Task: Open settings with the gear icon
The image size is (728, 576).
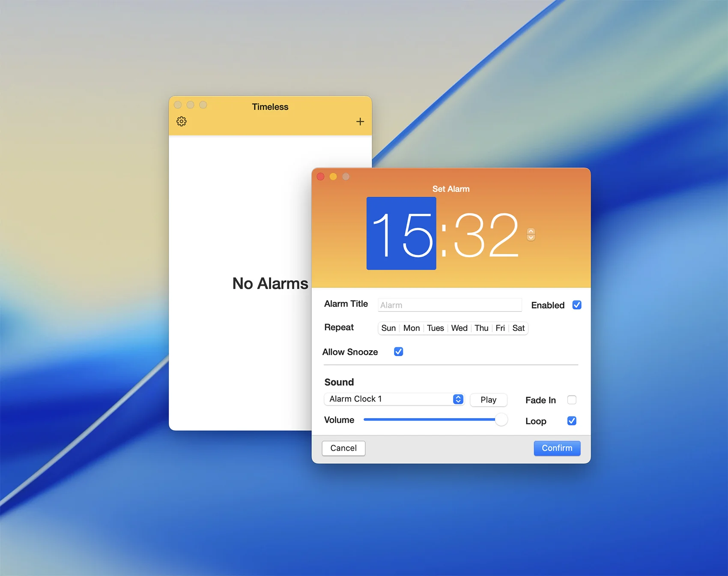Action: click(x=182, y=122)
